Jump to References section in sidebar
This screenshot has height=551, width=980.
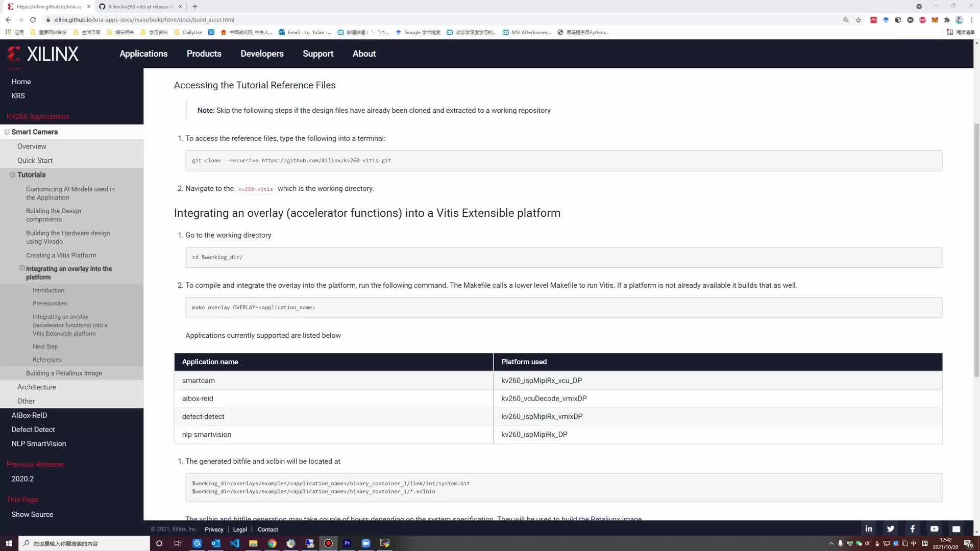pos(47,360)
